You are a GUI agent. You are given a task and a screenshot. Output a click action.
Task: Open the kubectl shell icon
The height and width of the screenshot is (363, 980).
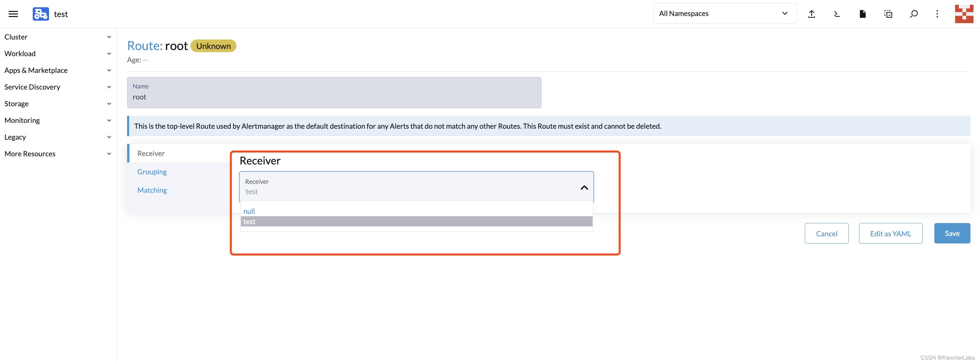[x=837, y=14]
